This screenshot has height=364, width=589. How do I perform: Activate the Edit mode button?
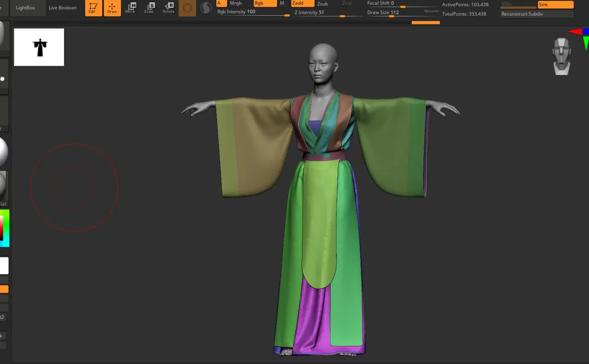(x=93, y=8)
